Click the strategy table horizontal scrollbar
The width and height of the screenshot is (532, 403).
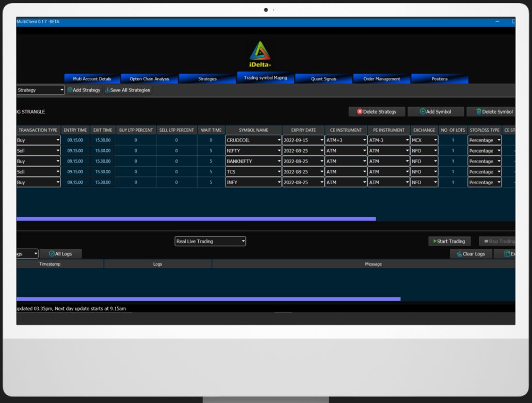pyautogui.click(x=196, y=219)
